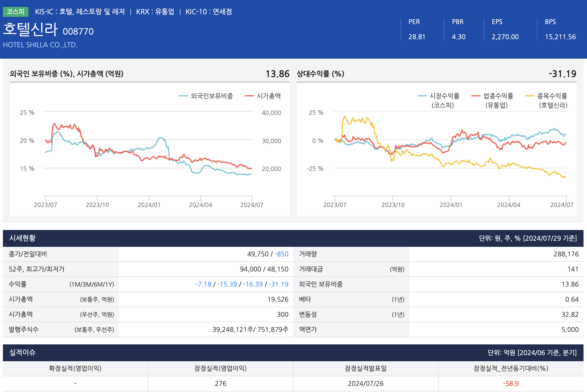
Task: Click the KIC-10 면세점 classification text
Action: 208,12
